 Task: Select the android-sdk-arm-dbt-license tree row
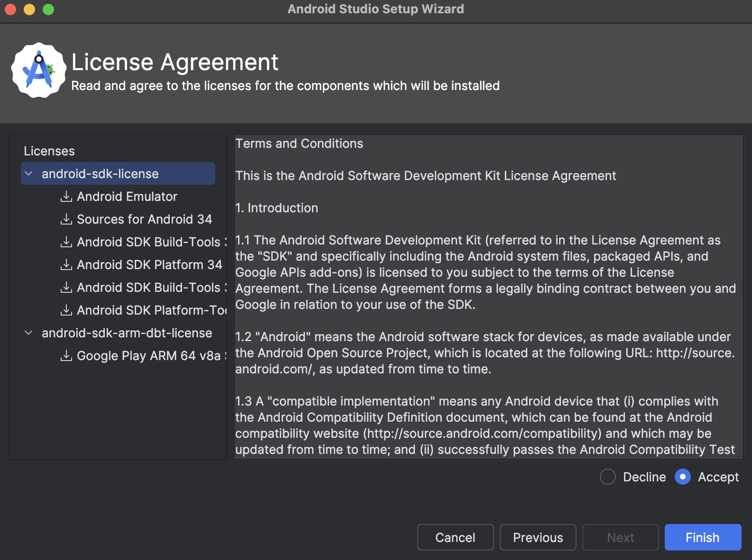tap(118, 333)
